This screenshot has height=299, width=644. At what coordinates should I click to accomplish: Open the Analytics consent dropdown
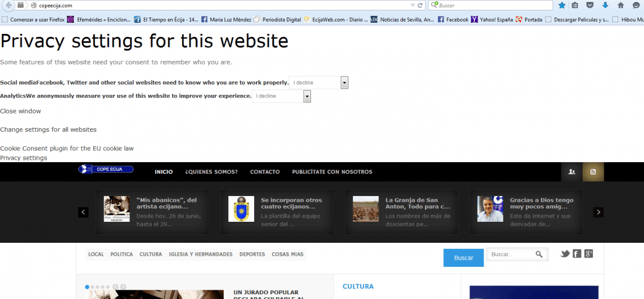click(x=282, y=96)
